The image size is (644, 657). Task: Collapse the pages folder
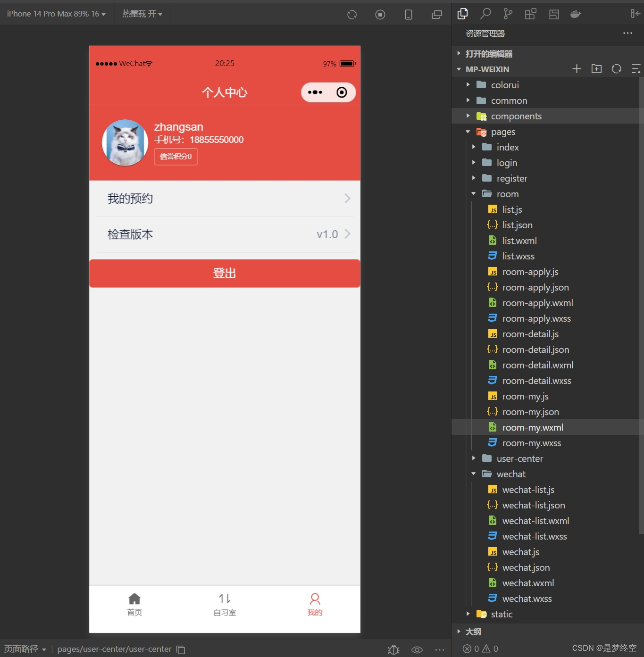click(x=503, y=132)
